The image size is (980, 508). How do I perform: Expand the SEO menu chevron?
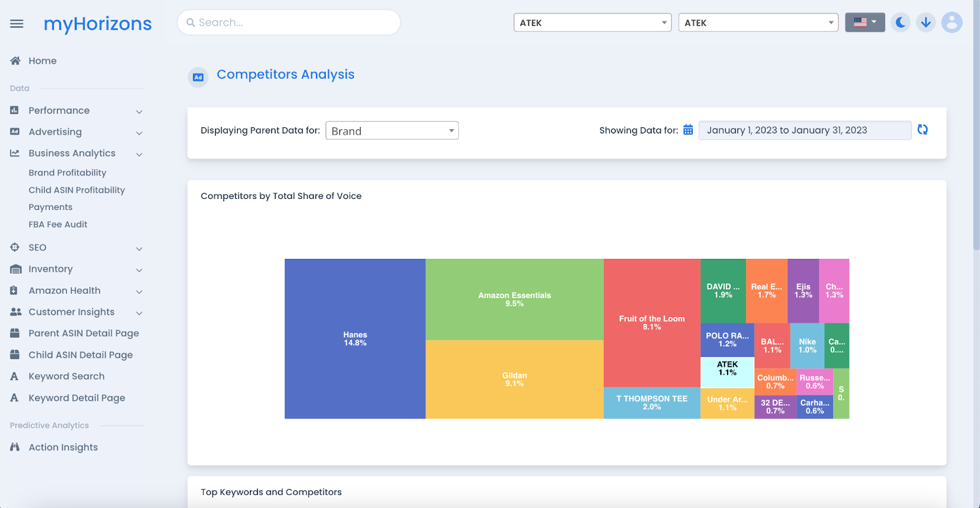(x=139, y=248)
